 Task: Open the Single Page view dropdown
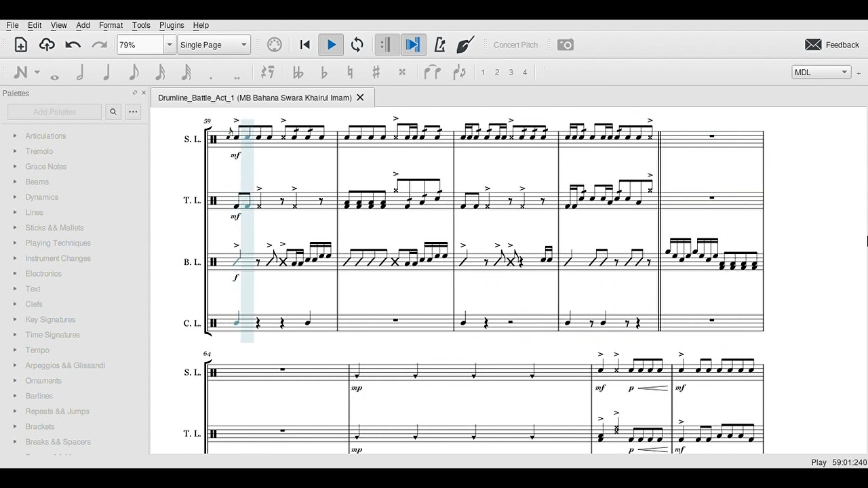(214, 45)
